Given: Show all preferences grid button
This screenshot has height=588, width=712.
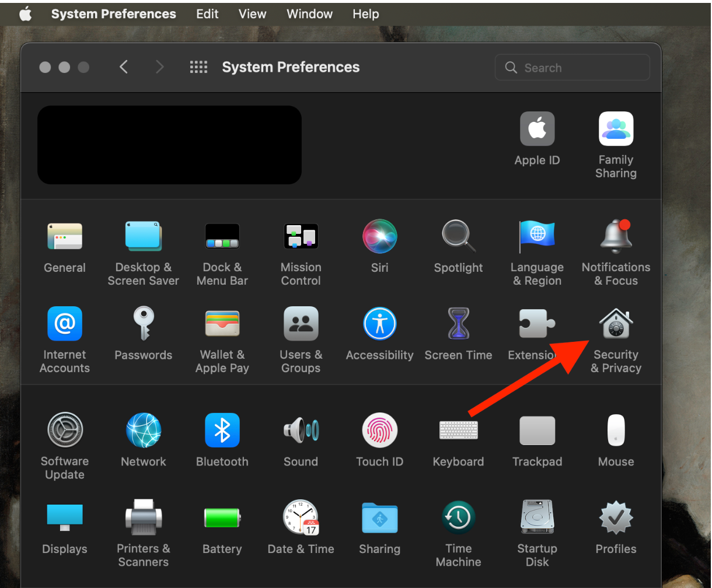Looking at the screenshot, I should (198, 67).
